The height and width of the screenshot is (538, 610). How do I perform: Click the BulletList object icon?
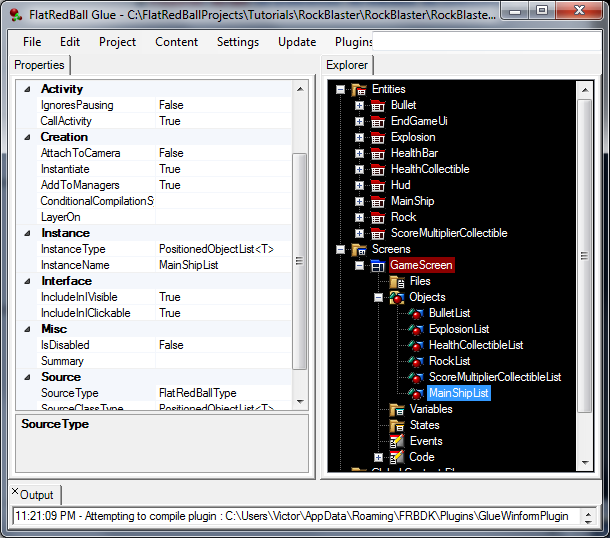(416, 313)
